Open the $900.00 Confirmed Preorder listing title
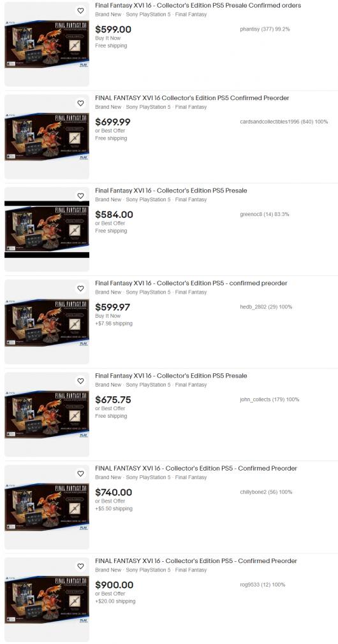This screenshot has width=338, height=644. [196, 561]
